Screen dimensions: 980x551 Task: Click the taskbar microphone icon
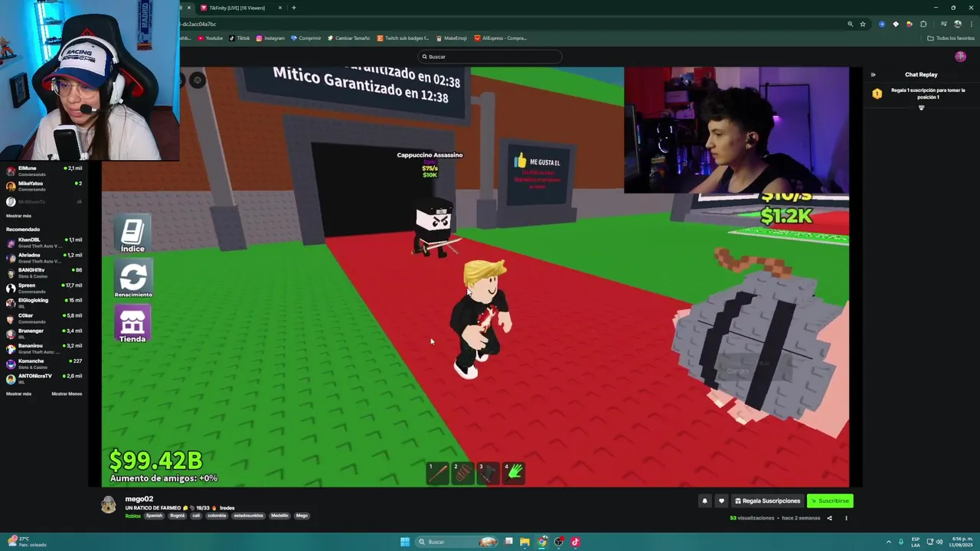tap(901, 542)
